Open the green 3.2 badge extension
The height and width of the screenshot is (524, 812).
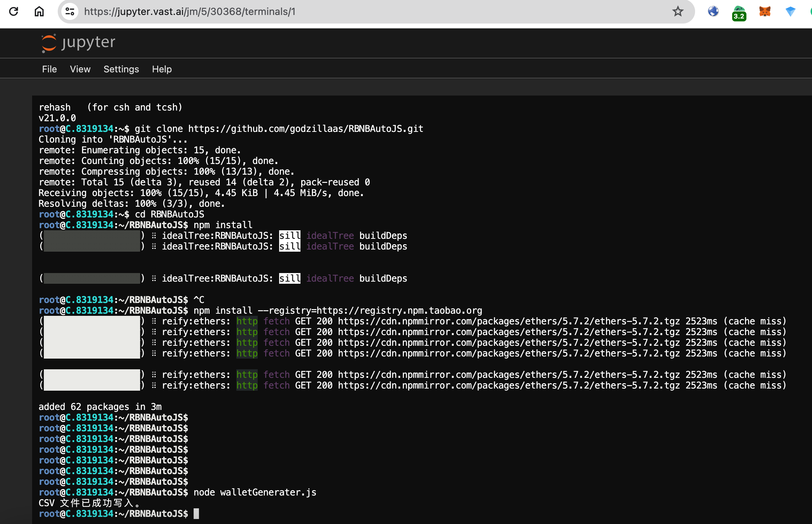point(739,13)
